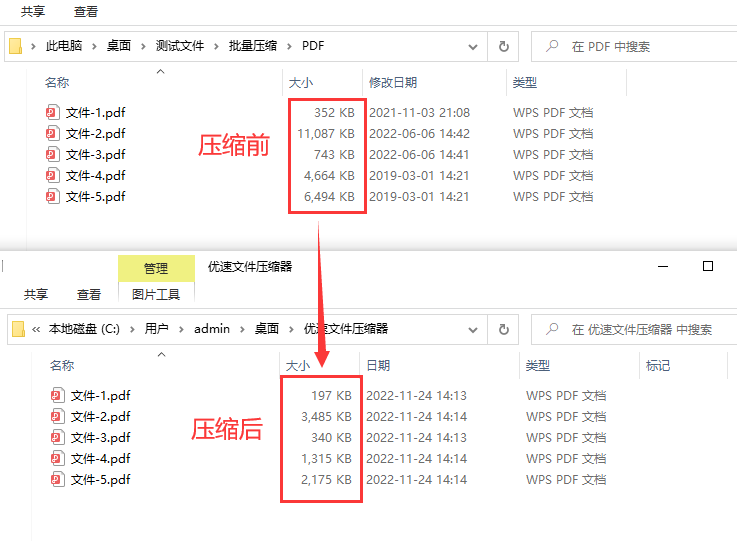Click the 文件-5.pdf icon in the PDF folder window
Screen dimensions: 737x541
coord(53,196)
